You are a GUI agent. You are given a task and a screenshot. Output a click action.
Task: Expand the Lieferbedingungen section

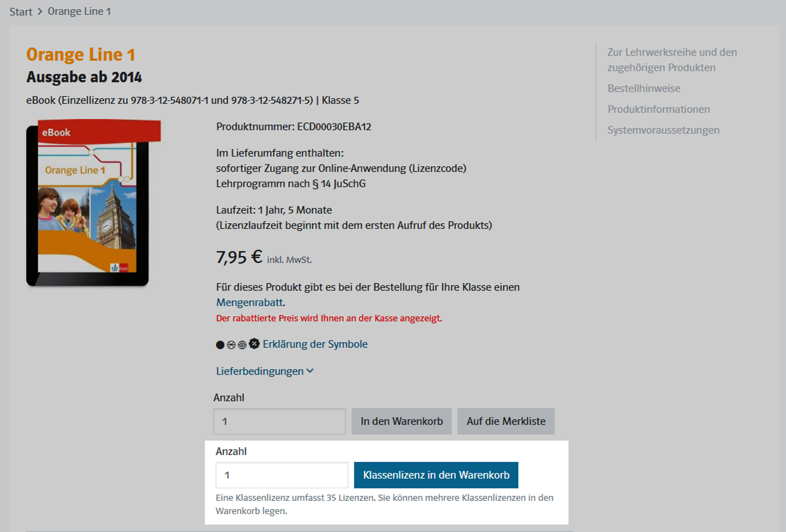[265, 371]
